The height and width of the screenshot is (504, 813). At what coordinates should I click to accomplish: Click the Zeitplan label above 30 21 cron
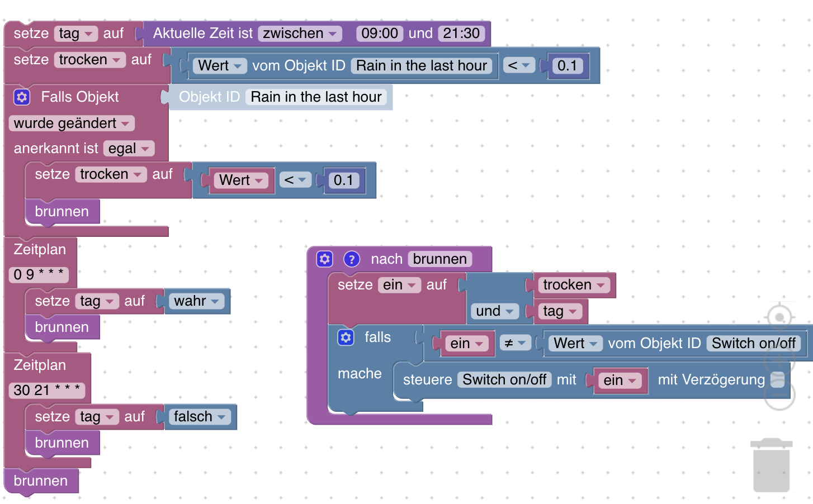(40, 365)
